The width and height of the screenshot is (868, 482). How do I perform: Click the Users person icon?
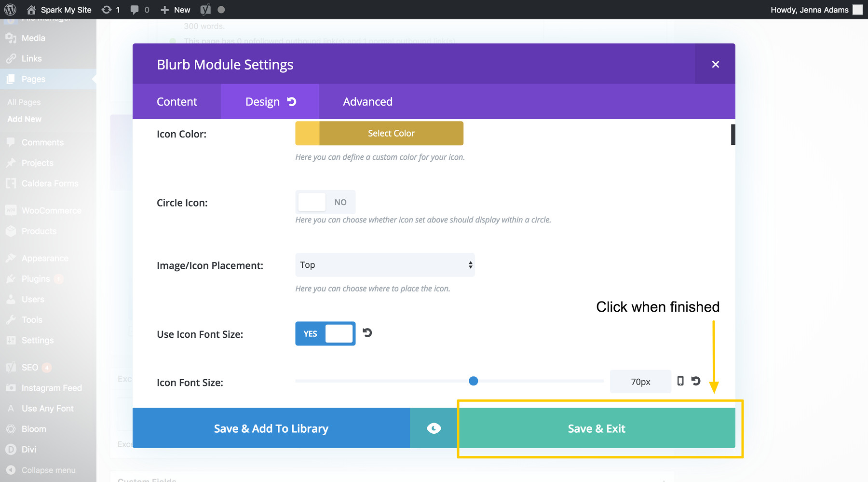click(11, 299)
